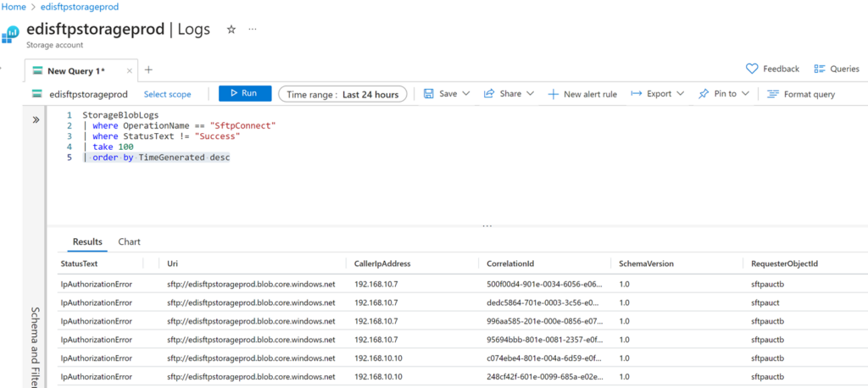Open the edisftpstorageprod breadcrumb link
The image size is (868, 388).
[80, 7]
